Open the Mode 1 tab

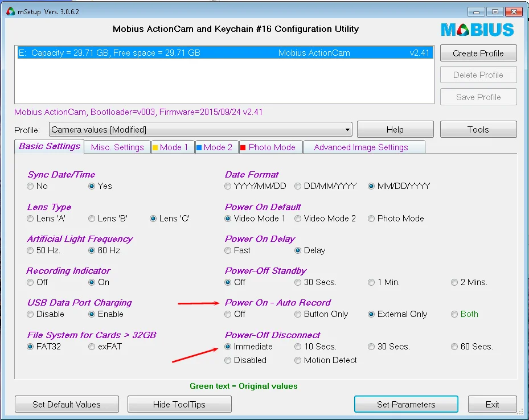[x=173, y=147]
